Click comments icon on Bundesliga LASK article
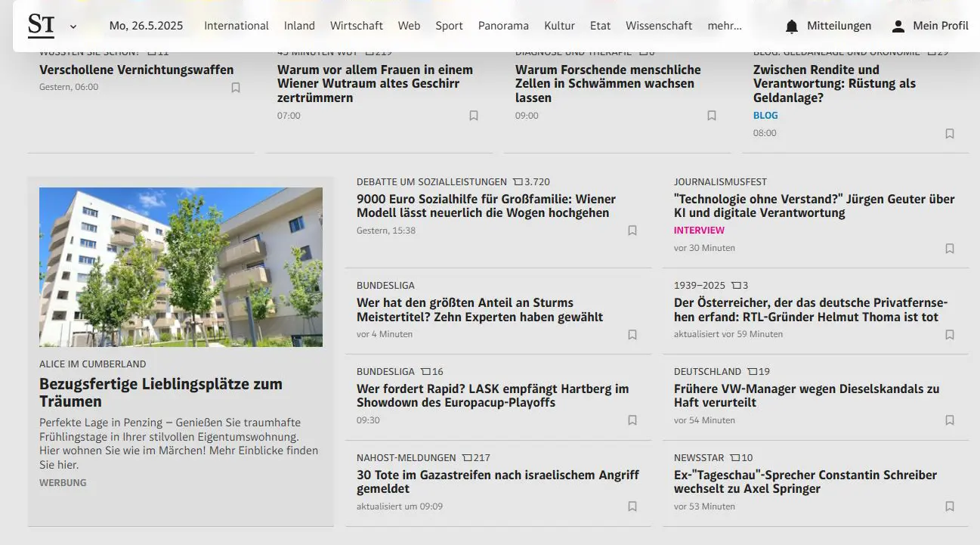The width and height of the screenshot is (980, 545). coord(426,372)
